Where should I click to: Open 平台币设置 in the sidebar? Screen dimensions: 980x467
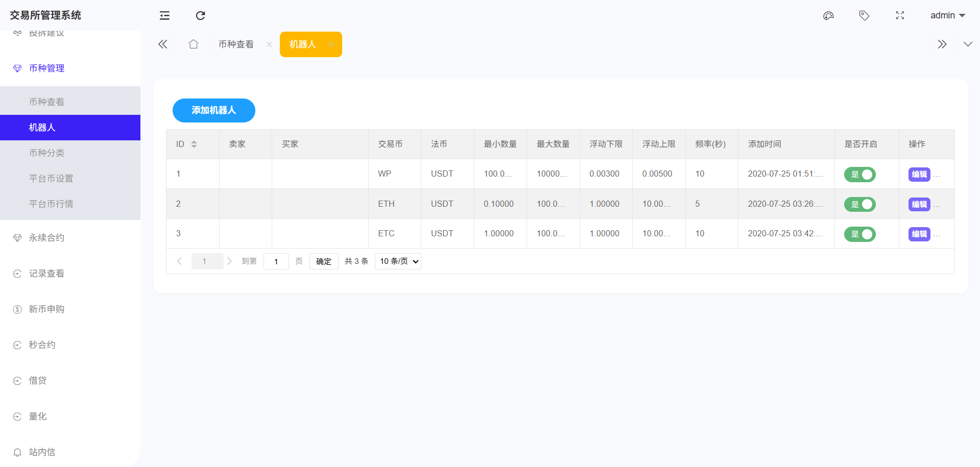(x=51, y=179)
